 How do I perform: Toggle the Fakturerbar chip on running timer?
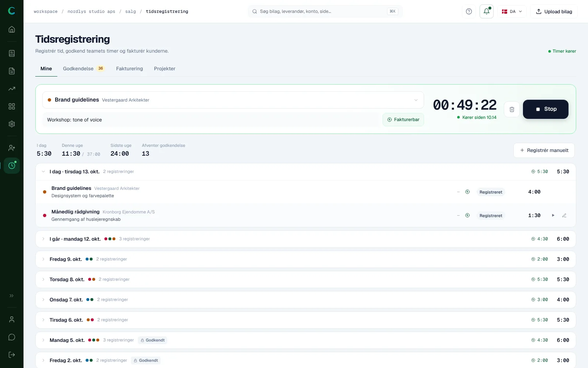[x=403, y=120]
